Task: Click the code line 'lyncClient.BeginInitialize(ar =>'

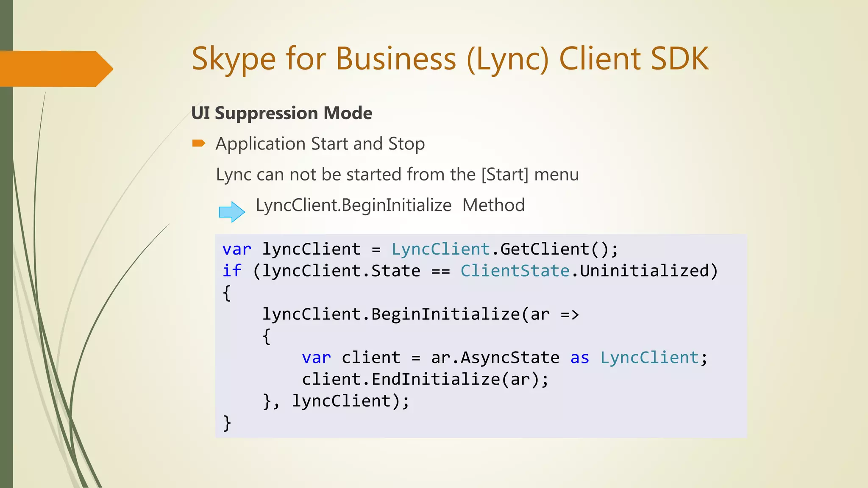Action: pyautogui.click(x=420, y=314)
